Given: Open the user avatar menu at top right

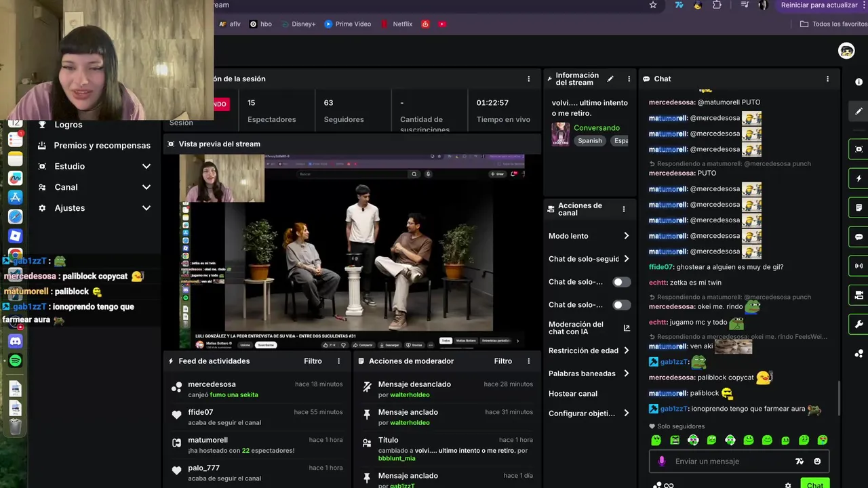Looking at the screenshot, I should point(846,51).
